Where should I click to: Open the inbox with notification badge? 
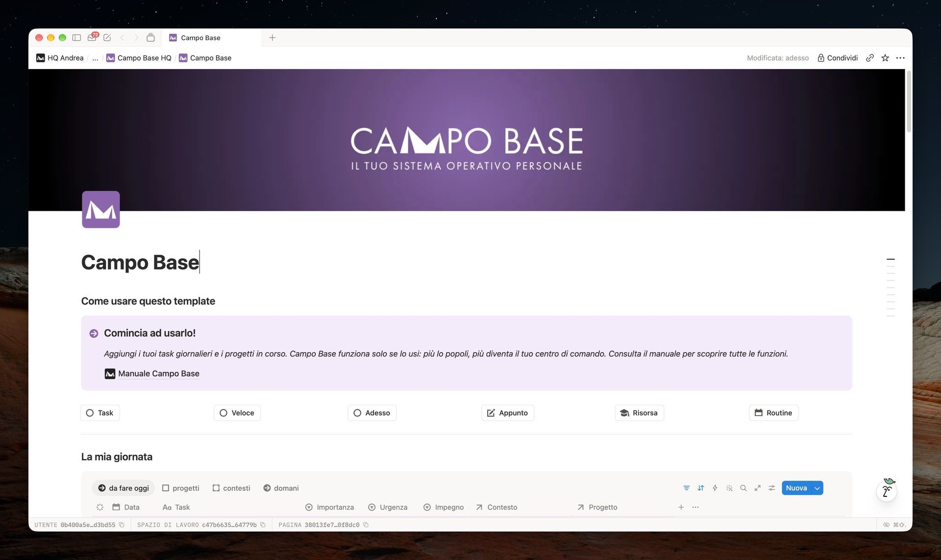(x=92, y=37)
